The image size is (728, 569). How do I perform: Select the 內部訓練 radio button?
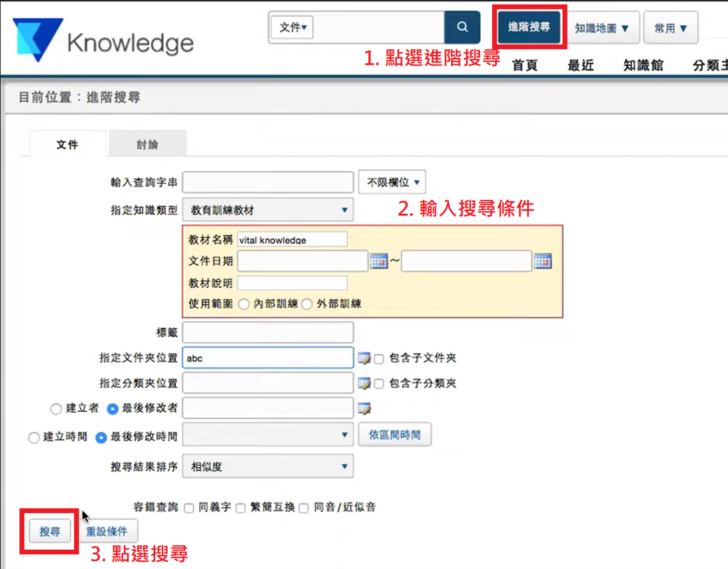click(244, 304)
